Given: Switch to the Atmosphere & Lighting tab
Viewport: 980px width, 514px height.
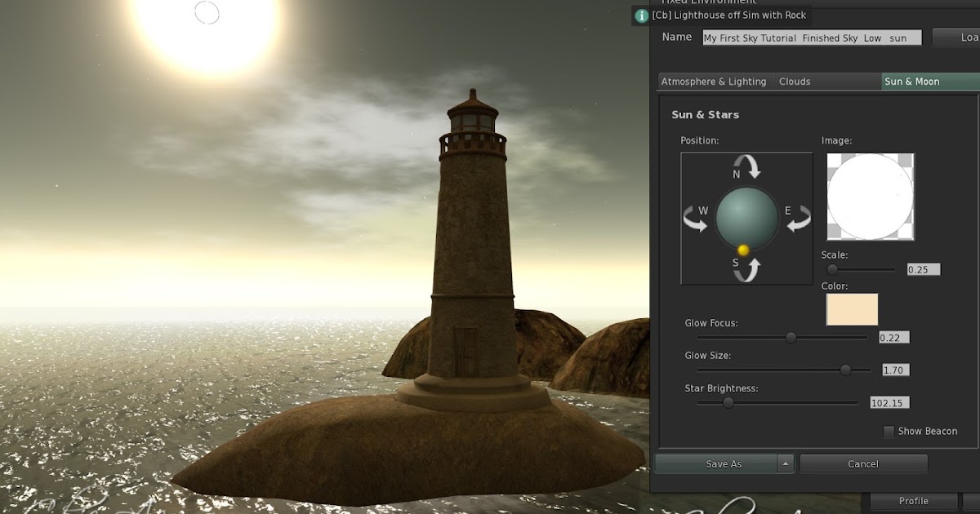Looking at the screenshot, I should point(714,81).
